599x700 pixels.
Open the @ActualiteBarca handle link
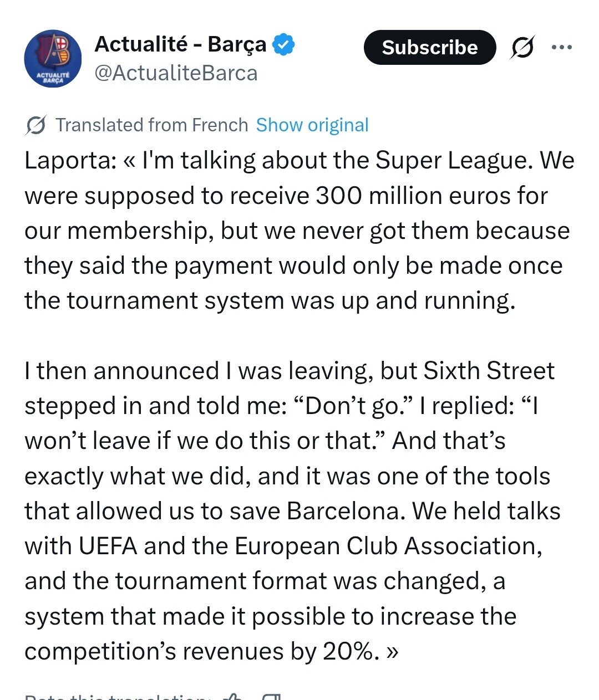[x=176, y=73]
